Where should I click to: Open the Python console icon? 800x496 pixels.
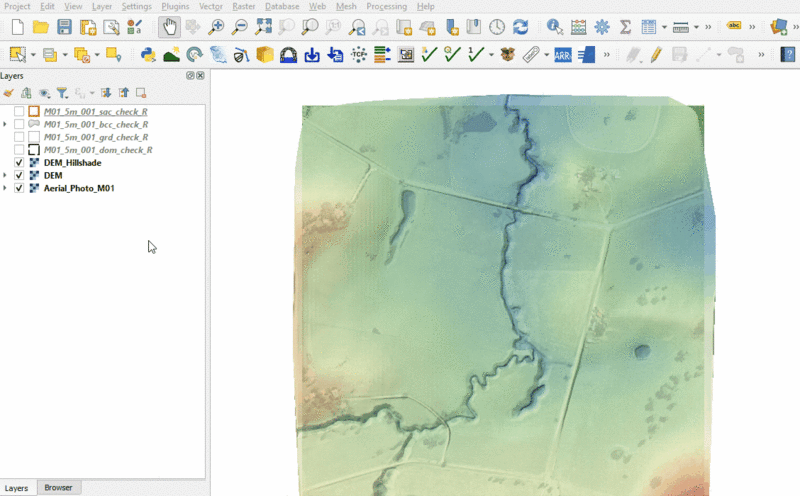[148, 54]
